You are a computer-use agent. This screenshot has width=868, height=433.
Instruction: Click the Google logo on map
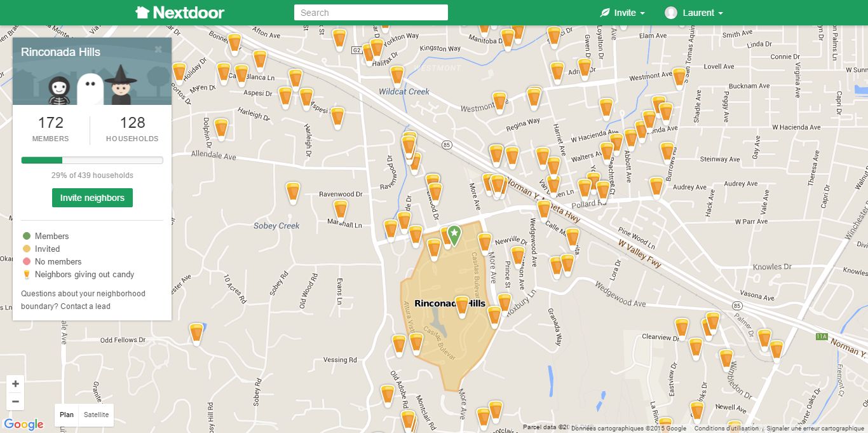(24, 425)
